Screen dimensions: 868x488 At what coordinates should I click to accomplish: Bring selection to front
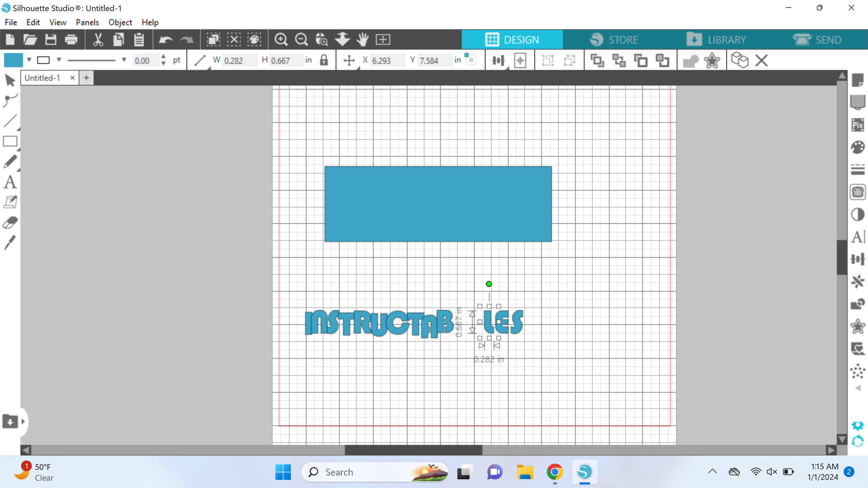click(597, 61)
